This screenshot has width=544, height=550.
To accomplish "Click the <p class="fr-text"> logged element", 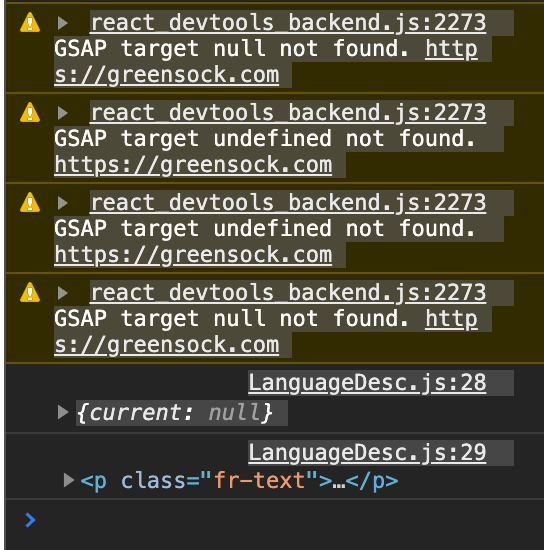I will [x=239, y=481].
